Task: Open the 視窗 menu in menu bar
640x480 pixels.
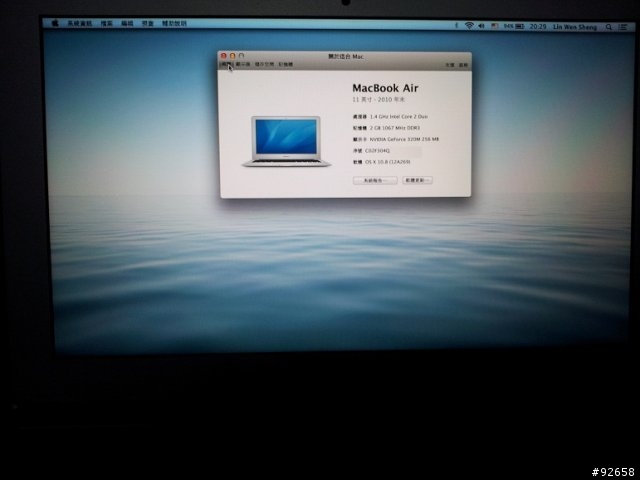Action: (147, 24)
